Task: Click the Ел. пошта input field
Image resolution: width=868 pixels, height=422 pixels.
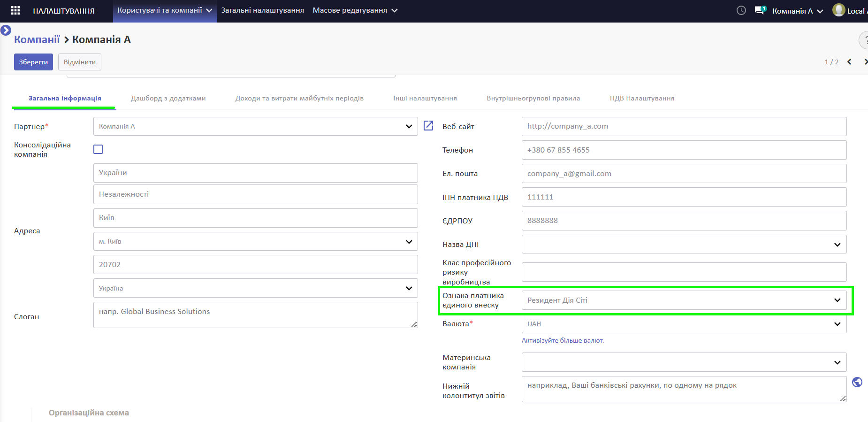Action: 684,174
